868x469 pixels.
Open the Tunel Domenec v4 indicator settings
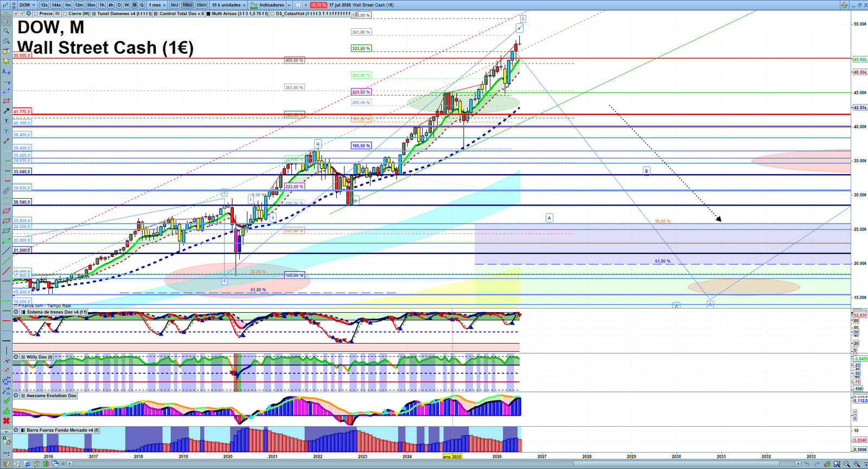click(122, 14)
